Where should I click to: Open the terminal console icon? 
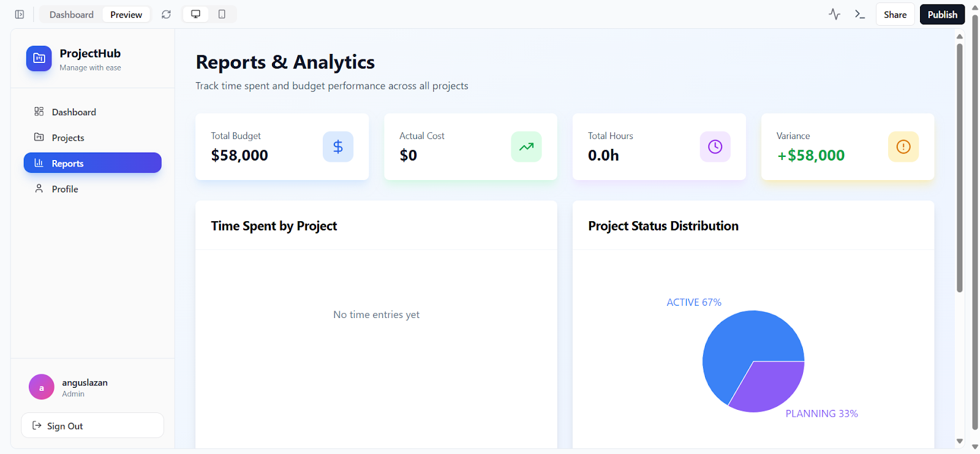(x=860, y=14)
